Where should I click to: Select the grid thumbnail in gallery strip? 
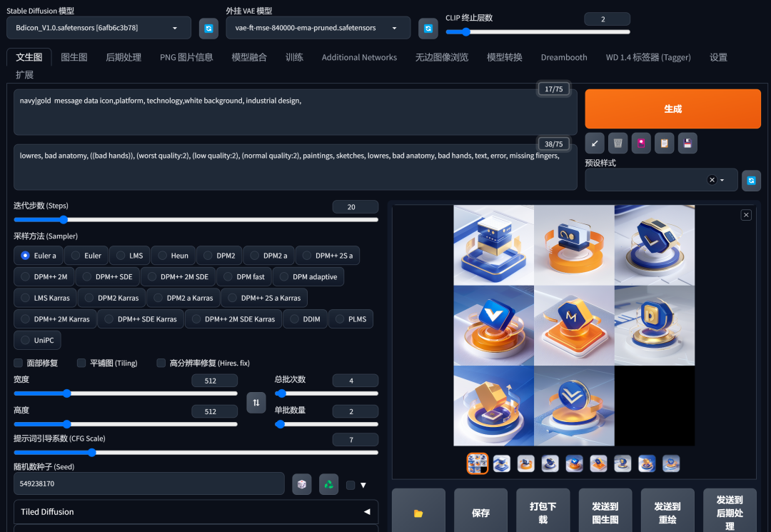477,463
